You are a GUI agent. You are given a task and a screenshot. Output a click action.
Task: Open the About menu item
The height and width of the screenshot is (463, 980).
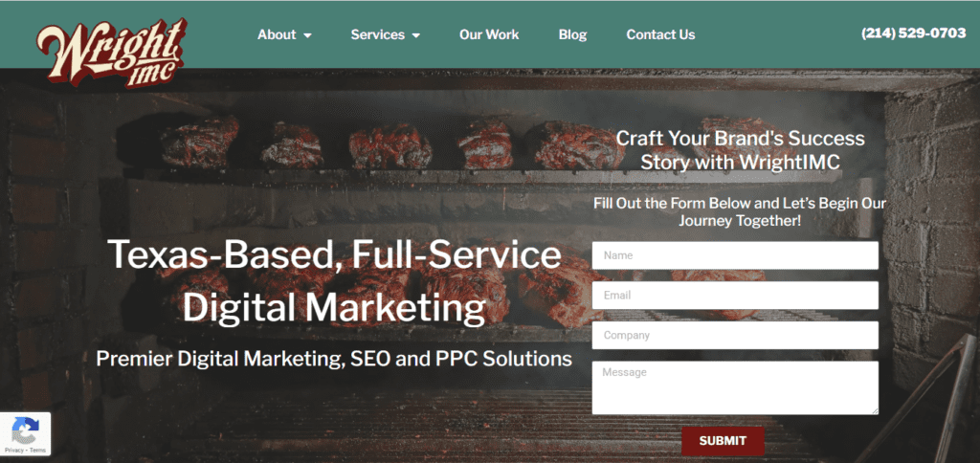click(277, 35)
